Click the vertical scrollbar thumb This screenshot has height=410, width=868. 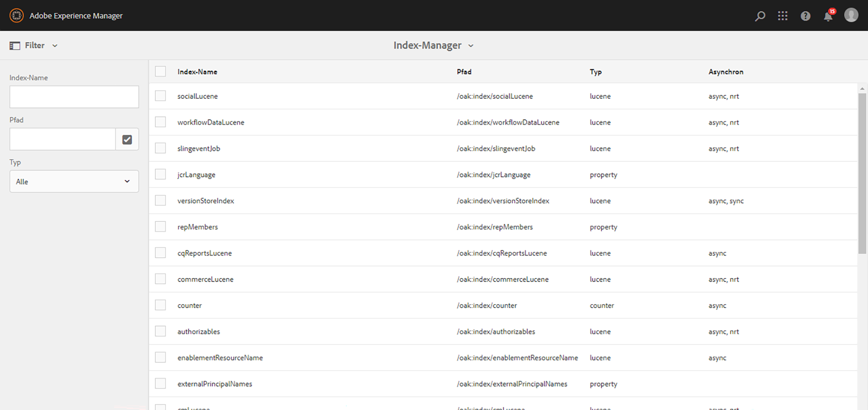point(862,173)
